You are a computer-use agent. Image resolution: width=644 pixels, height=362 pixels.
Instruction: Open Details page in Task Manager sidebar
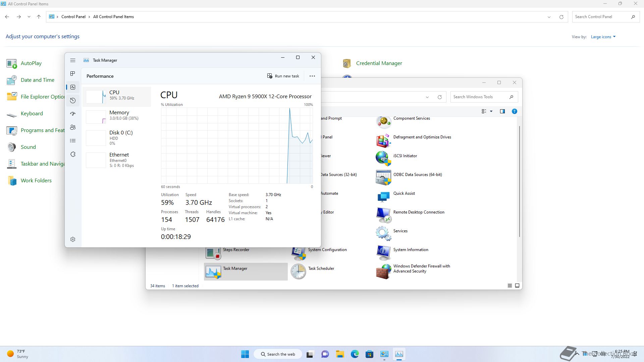coord(73,141)
